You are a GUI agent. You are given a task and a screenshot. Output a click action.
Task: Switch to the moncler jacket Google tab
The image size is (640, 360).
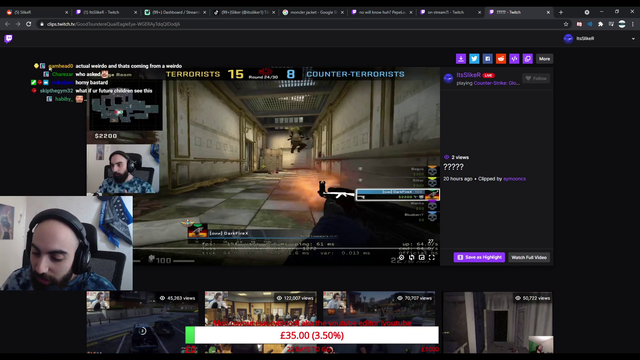pos(312,12)
